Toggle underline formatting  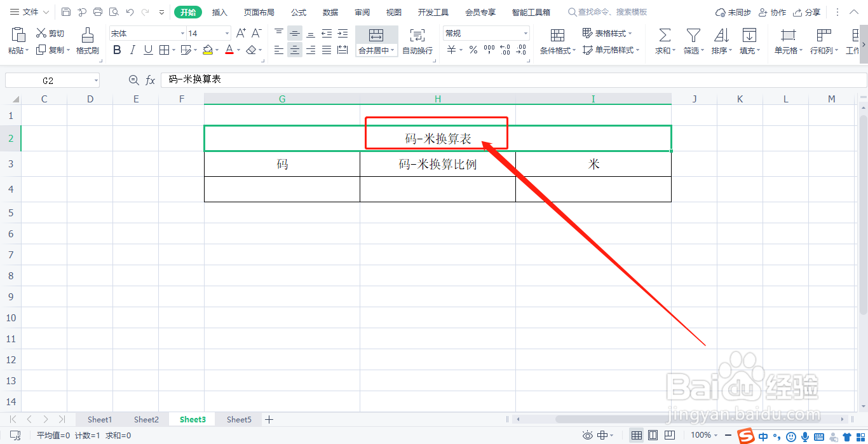[x=147, y=50]
